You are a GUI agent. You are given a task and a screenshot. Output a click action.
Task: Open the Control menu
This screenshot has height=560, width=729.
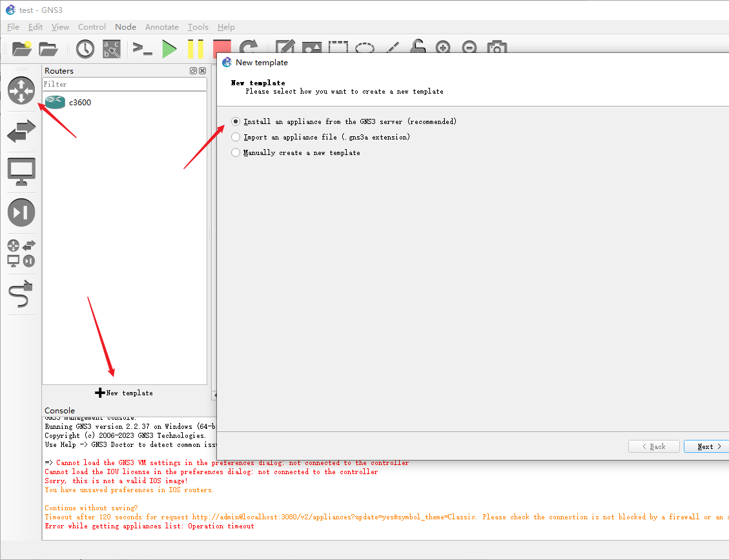click(x=92, y=27)
